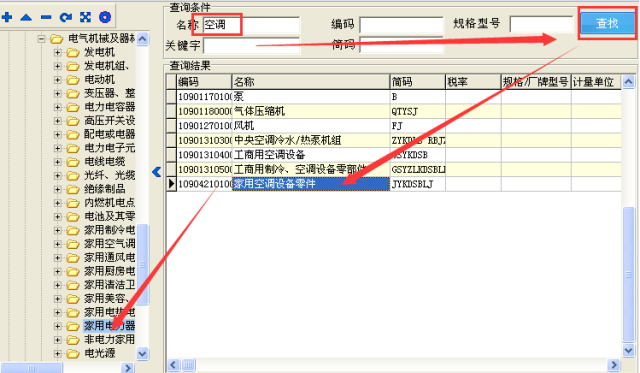This screenshot has height=373, width=640.
Task: Click the results horizontal scroll-right arrow
Action: (613, 365)
